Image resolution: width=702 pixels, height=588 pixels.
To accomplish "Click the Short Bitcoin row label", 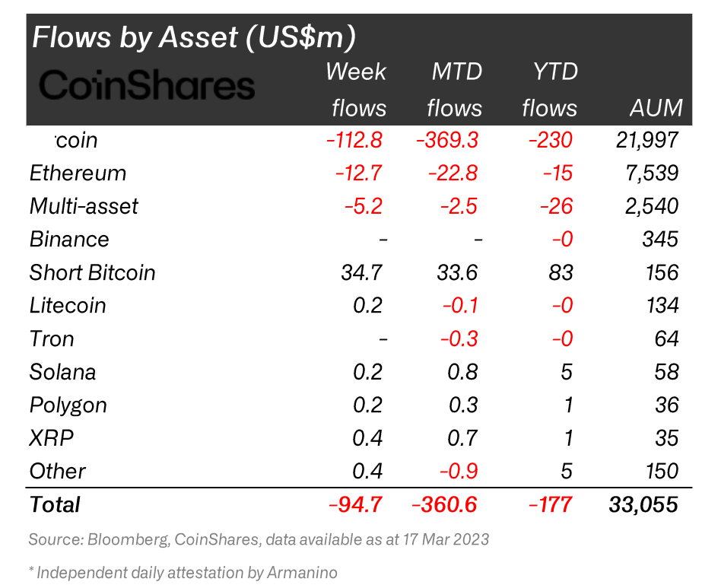I will tap(92, 272).
